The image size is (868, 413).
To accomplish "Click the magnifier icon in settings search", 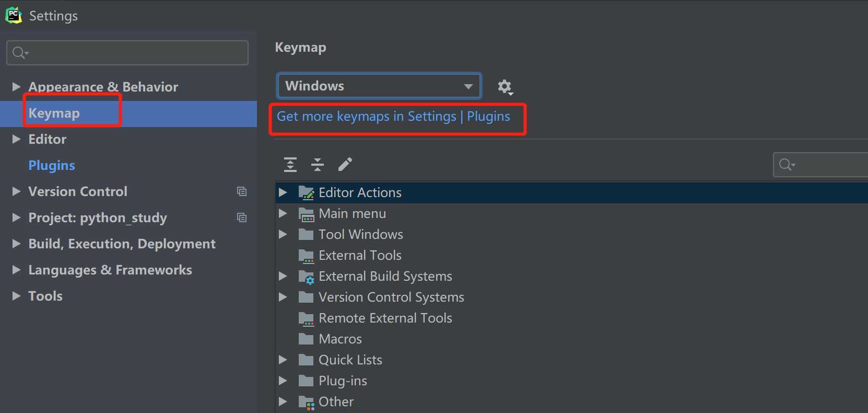I will [x=20, y=53].
